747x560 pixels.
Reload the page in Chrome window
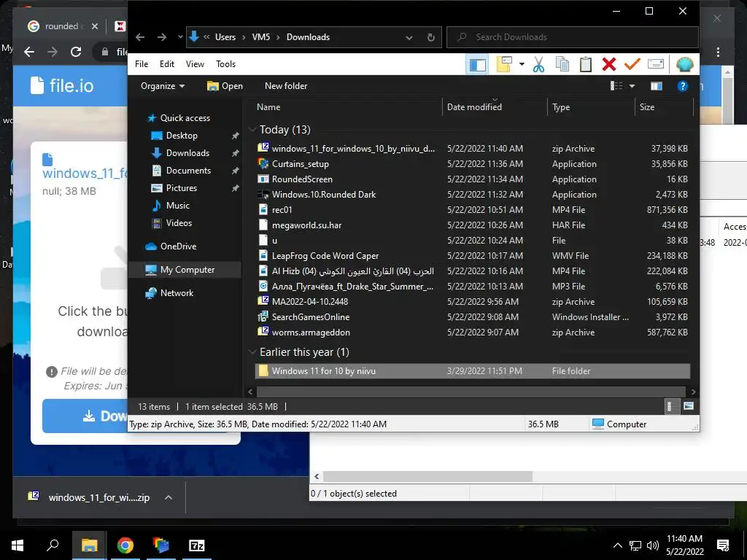(76, 52)
